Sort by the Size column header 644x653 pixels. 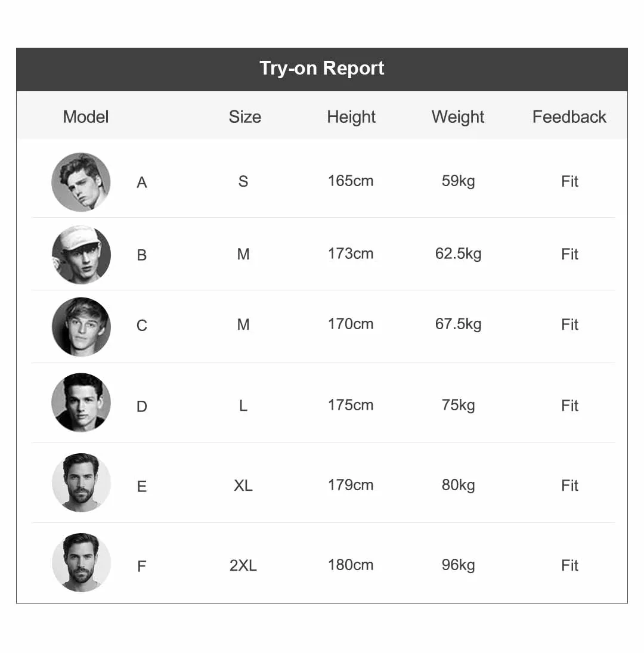[244, 117]
